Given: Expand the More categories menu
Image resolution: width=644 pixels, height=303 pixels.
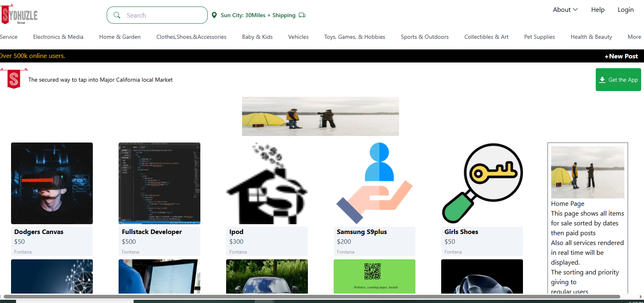Looking at the screenshot, I should point(634,37).
